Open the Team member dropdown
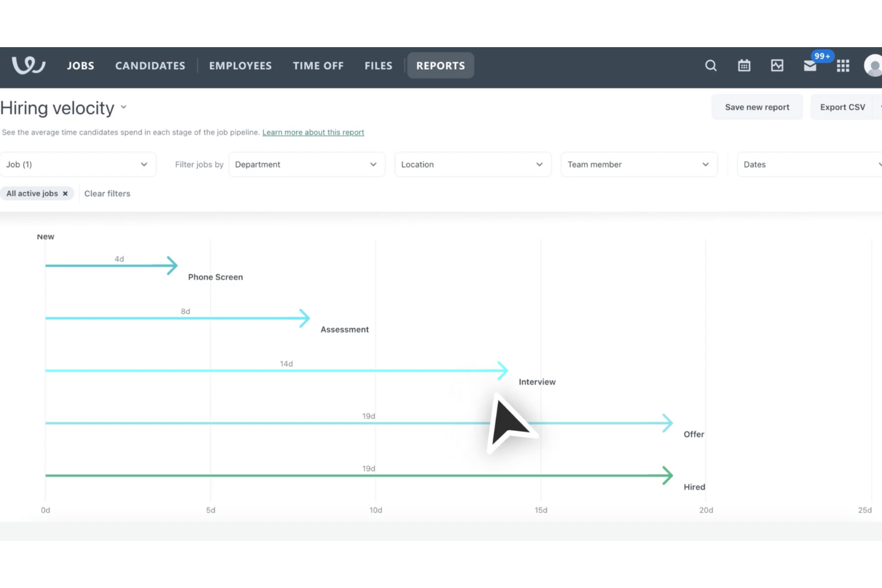Image resolution: width=882 pixels, height=588 pixels. [x=638, y=164]
